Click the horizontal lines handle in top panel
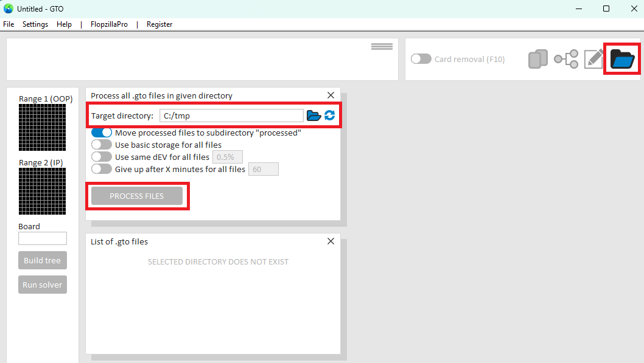Screen dimensions: 644x363 point(382,47)
